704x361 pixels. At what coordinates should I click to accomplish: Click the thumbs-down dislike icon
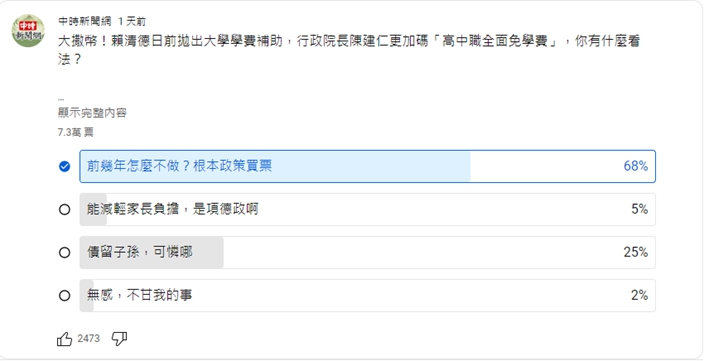119,339
